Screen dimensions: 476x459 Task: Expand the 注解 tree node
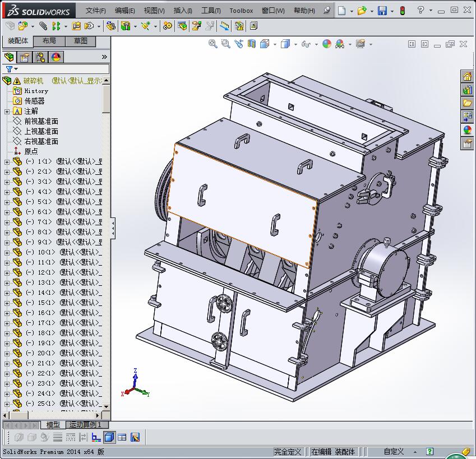7,112
